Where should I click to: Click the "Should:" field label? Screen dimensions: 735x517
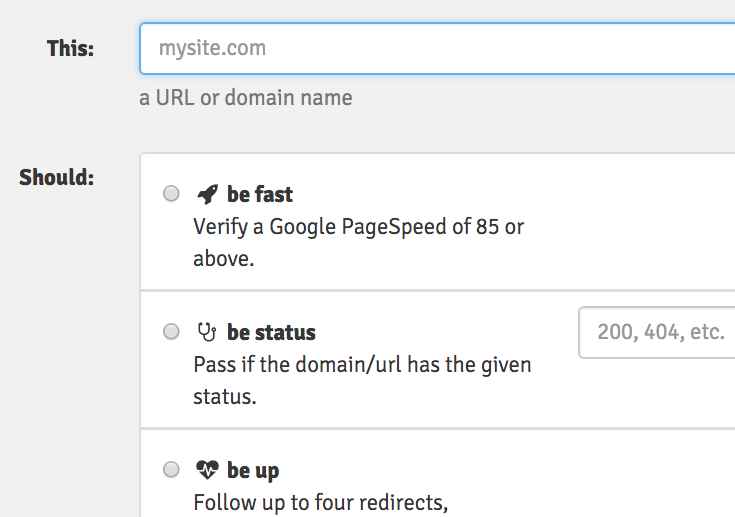click(x=57, y=178)
